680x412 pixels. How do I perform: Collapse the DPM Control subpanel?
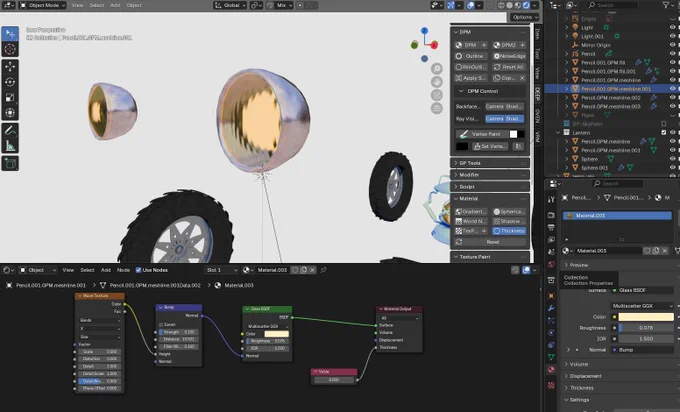point(461,91)
